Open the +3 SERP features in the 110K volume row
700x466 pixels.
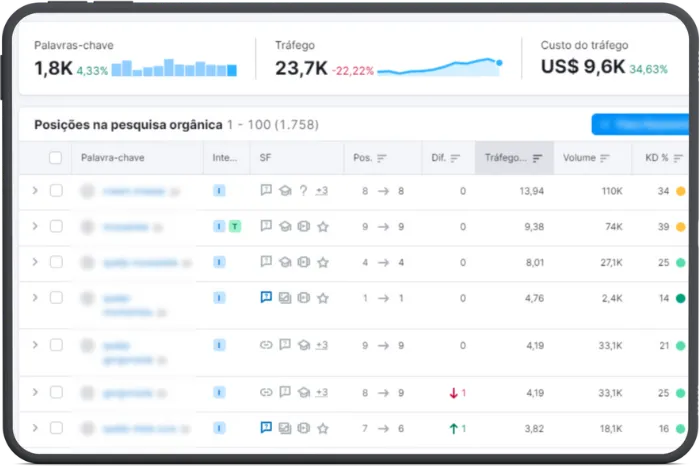coord(321,191)
